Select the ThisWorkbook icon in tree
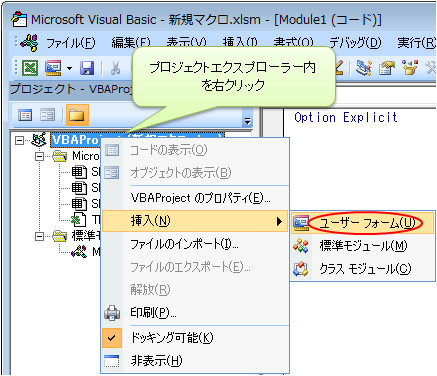Image resolution: width=437 pixels, height=376 pixels. coord(79,219)
